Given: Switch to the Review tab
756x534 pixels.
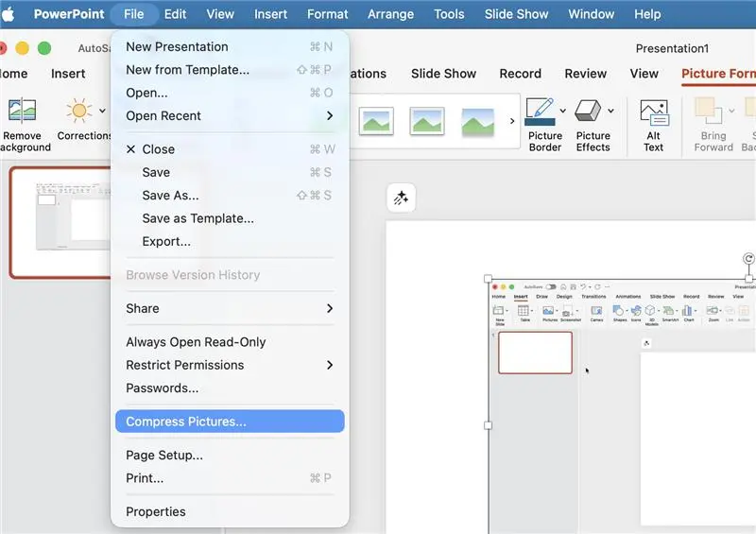Looking at the screenshot, I should [x=585, y=74].
